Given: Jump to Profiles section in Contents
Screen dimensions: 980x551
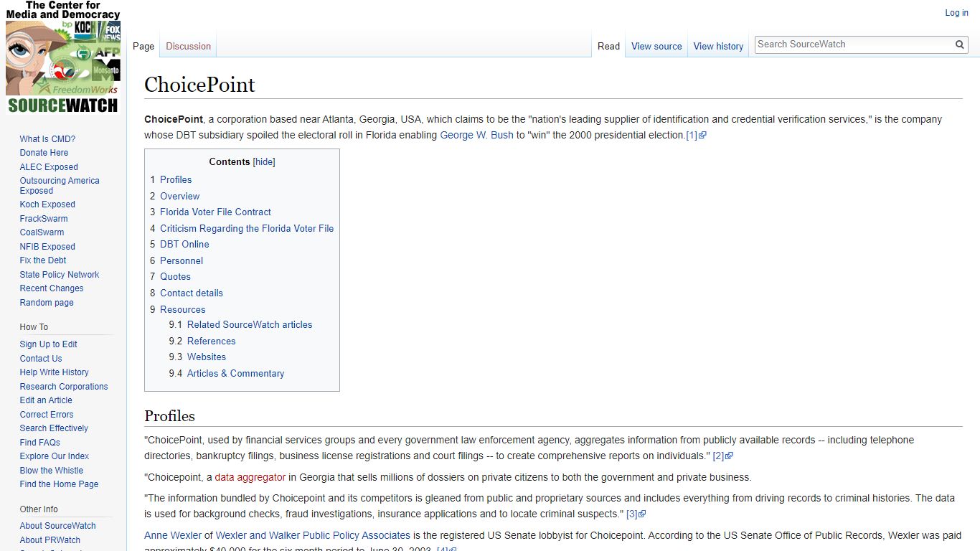Looking at the screenshot, I should point(176,179).
